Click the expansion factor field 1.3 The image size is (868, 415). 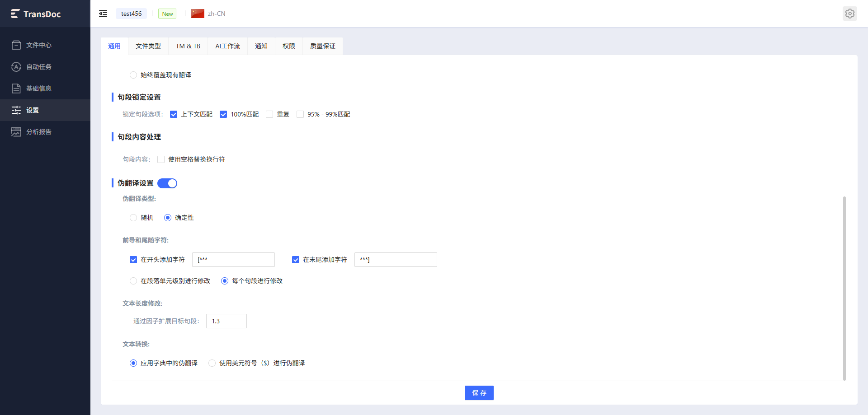click(x=226, y=321)
